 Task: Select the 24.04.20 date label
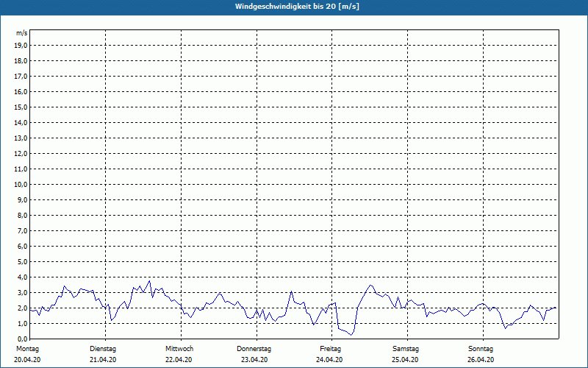329,360
